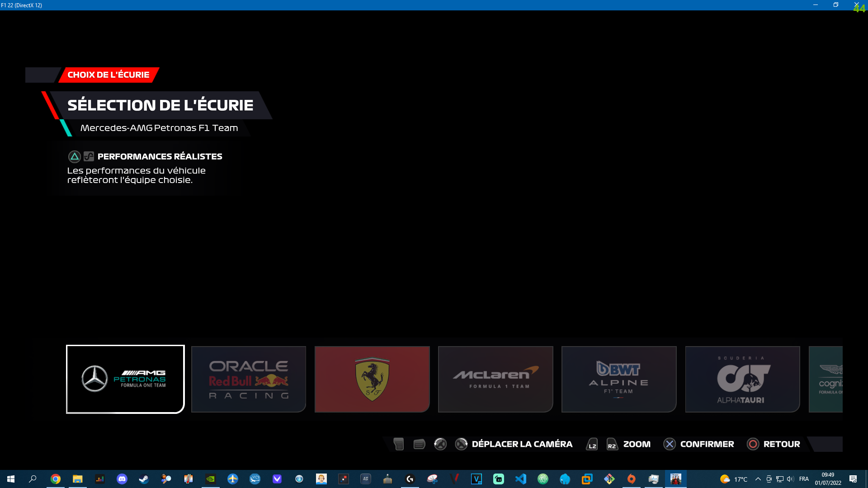The image size is (868, 488).
Task: Click the Mercedes-AMG Petronas F1 Team subtitle
Action: (159, 128)
